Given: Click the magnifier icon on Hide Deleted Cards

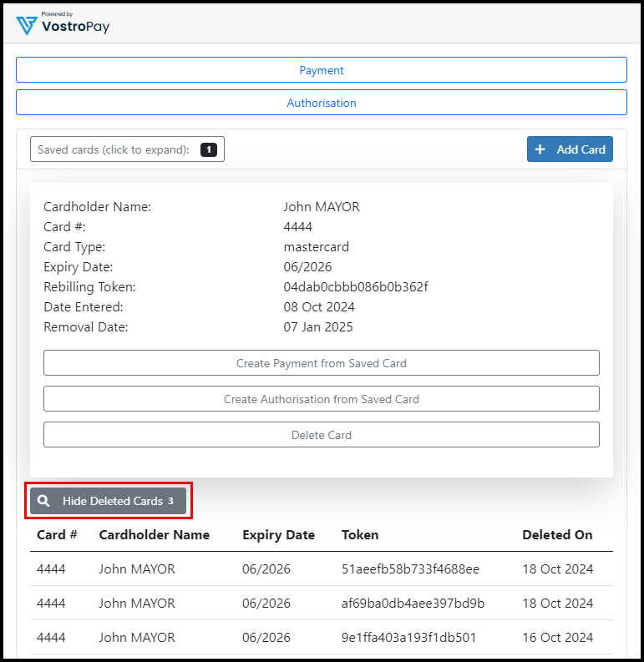Looking at the screenshot, I should coord(43,501).
